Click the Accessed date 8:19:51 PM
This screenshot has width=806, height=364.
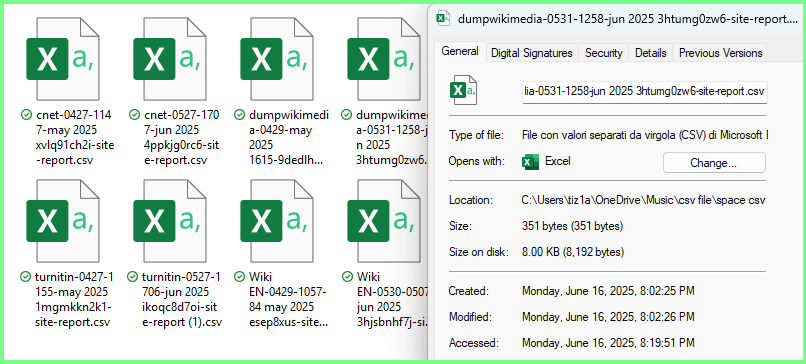(608, 342)
